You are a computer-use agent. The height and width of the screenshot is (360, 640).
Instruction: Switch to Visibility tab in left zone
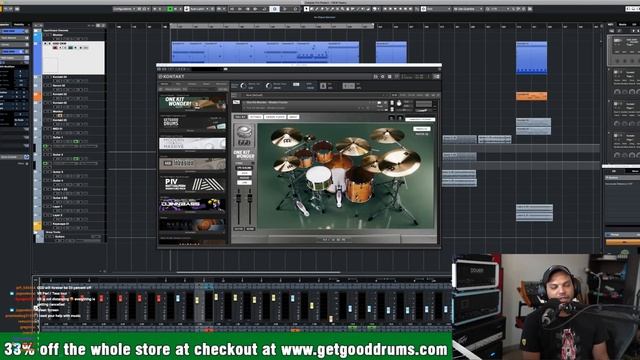19,24
